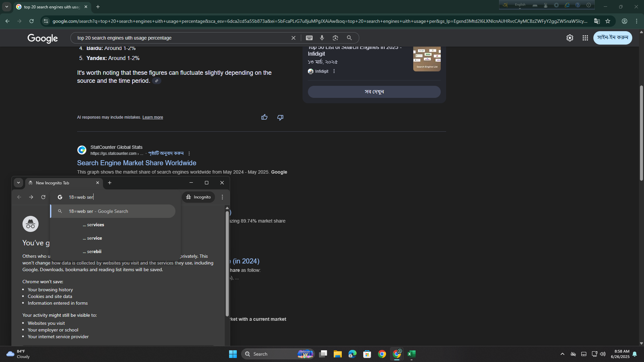Click 'পৃষ্ঠাটি অনুবাদ করুন' translate link
This screenshot has width=644, height=362.
click(166, 153)
